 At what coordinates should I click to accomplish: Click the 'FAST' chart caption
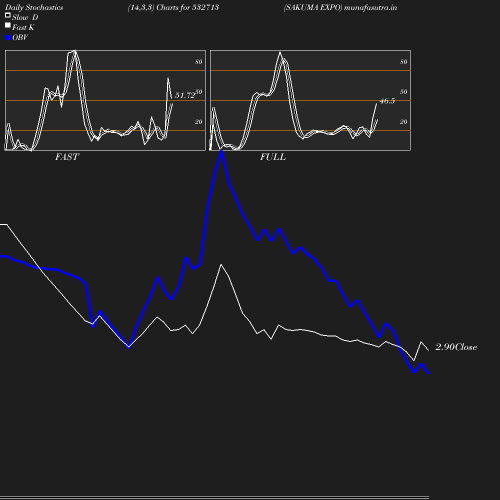pos(67,157)
